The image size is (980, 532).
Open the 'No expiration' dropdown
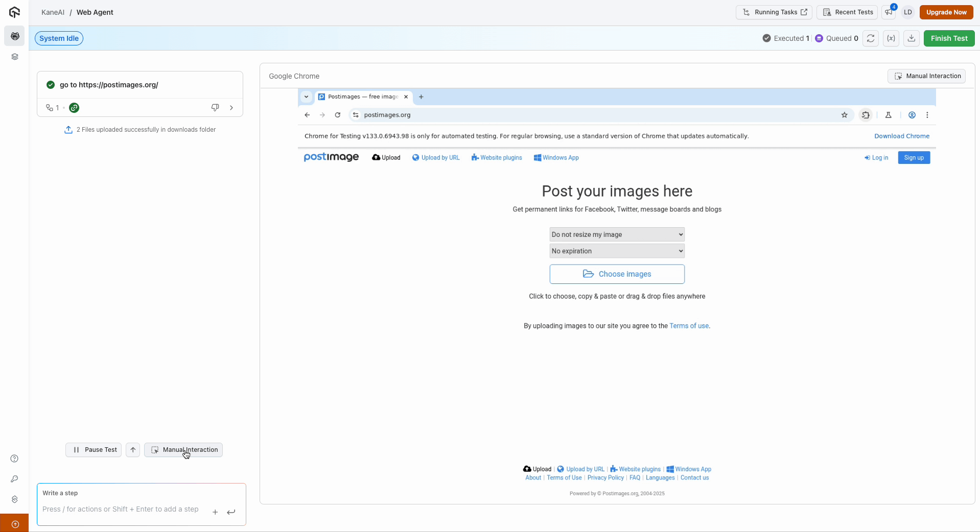click(x=617, y=251)
